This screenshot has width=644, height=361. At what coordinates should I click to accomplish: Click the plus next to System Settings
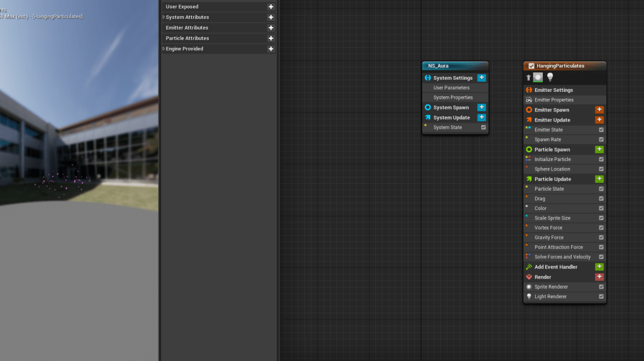tap(481, 78)
